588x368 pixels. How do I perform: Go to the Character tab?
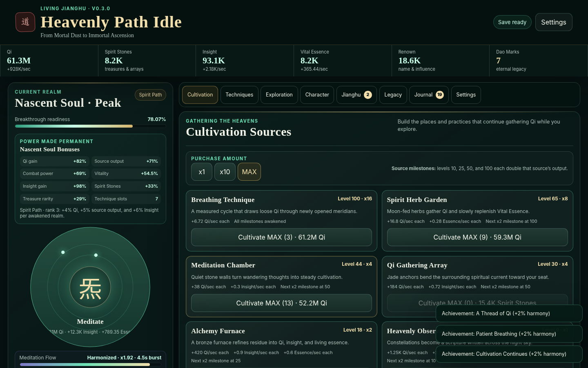point(317,95)
